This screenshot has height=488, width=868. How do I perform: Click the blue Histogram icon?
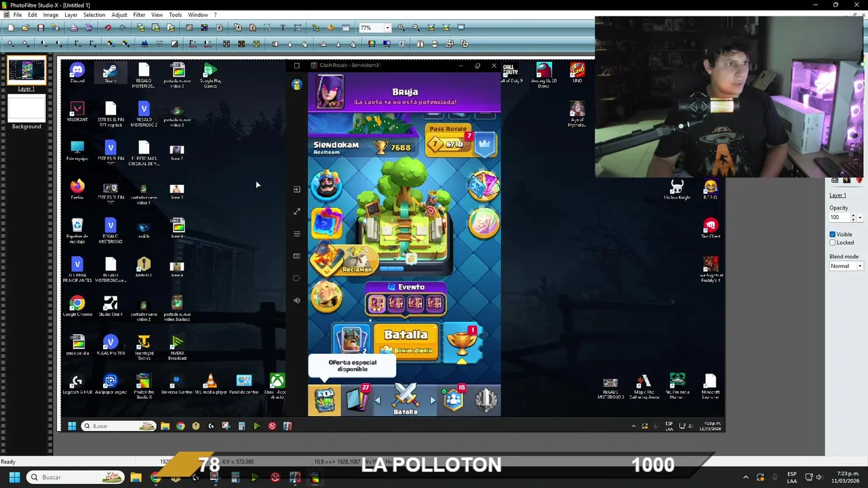[144, 43]
